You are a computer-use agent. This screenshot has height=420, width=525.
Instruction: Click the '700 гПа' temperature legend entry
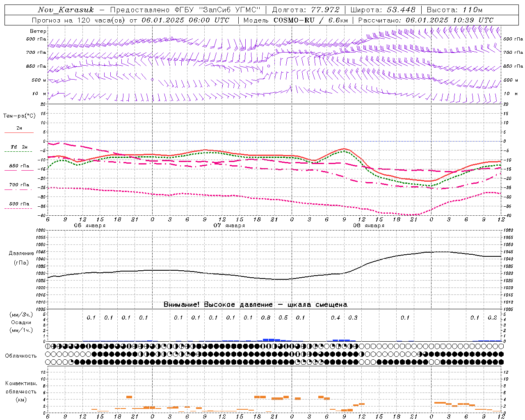(x=19, y=185)
